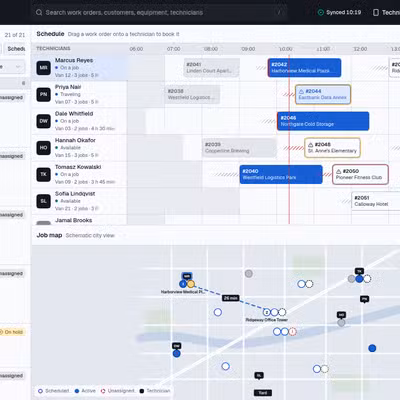Click the Technician legend entry
Screen dimensions: 400x400
155,391
